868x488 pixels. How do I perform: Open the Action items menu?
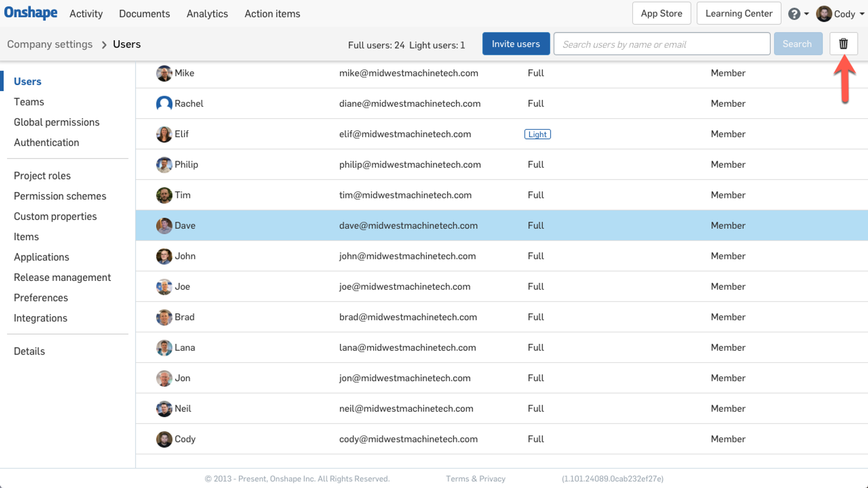pos(272,14)
